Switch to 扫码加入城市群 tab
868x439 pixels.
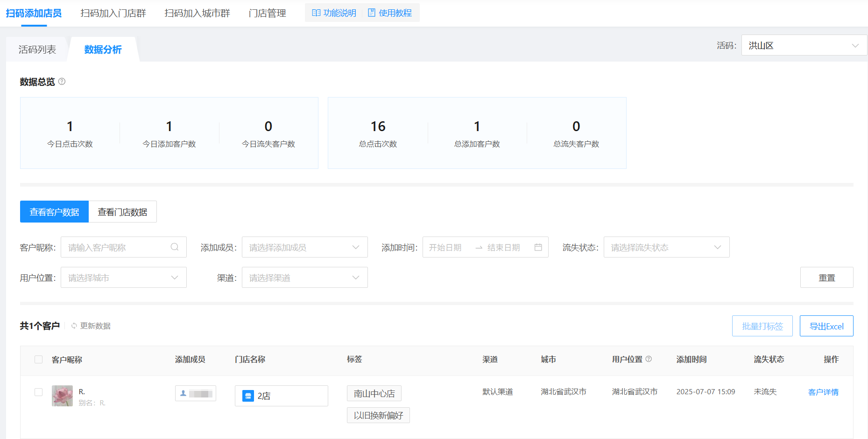197,13
